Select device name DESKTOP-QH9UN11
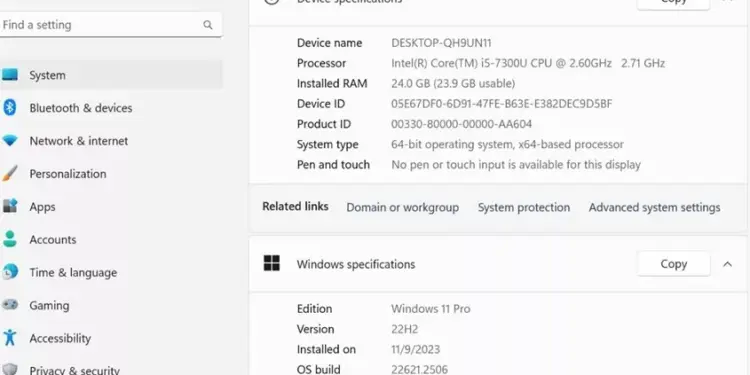750x375 pixels. tap(441, 43)
